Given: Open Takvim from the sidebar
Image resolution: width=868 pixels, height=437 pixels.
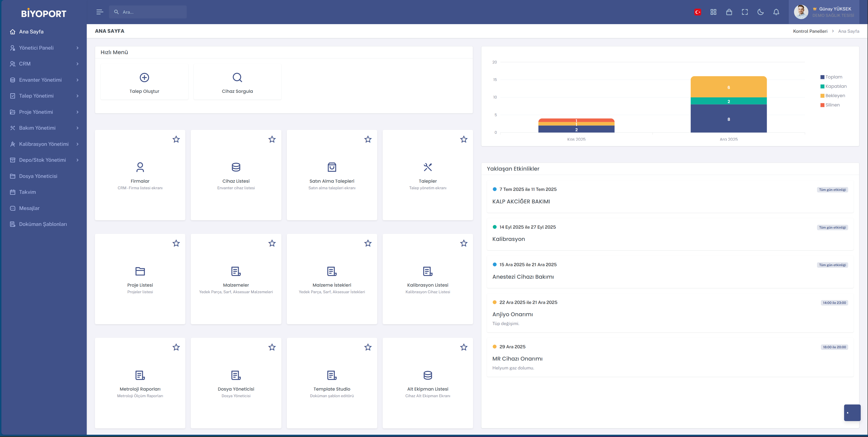Looking at the screenshot, I should pyautogui.click(x=27, y=192).
